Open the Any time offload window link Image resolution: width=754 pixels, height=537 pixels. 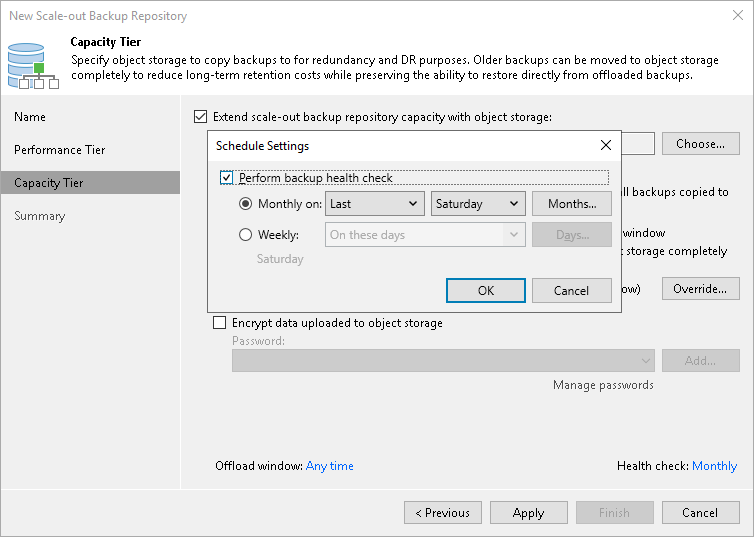[330, 466]
